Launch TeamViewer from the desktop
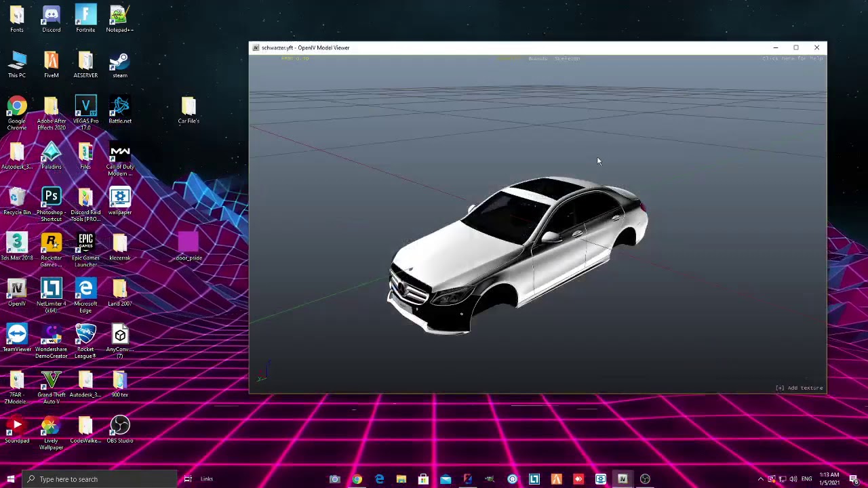The height and width of the screenshot is (488, 868). [17, 338]
